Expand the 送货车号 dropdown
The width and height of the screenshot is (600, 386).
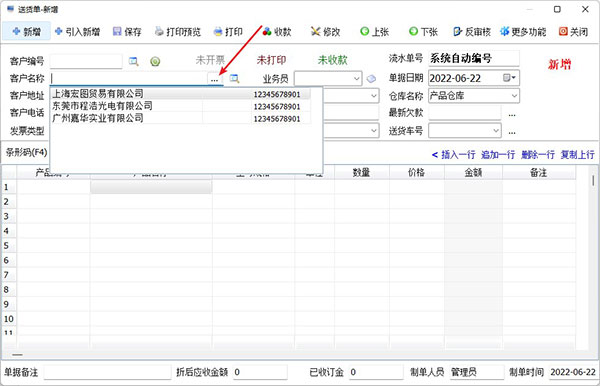(x=496, y=131)
